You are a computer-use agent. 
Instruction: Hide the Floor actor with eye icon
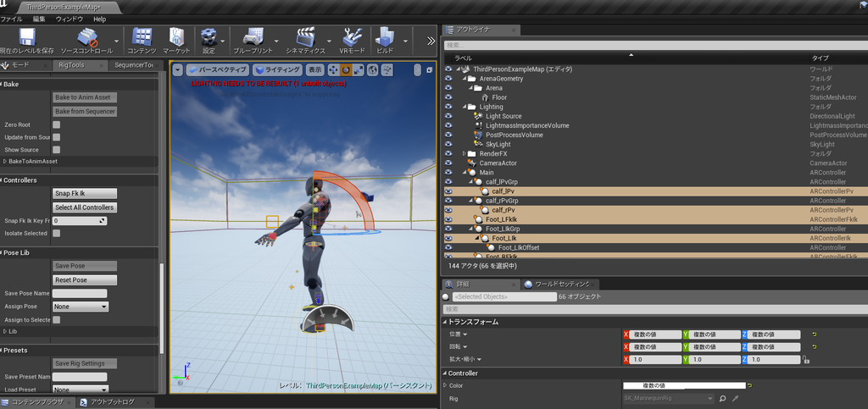(x=448, y=97)
